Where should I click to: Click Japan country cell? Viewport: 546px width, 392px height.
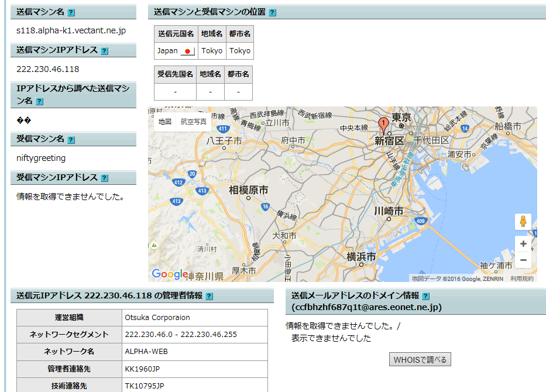(176, 51)
